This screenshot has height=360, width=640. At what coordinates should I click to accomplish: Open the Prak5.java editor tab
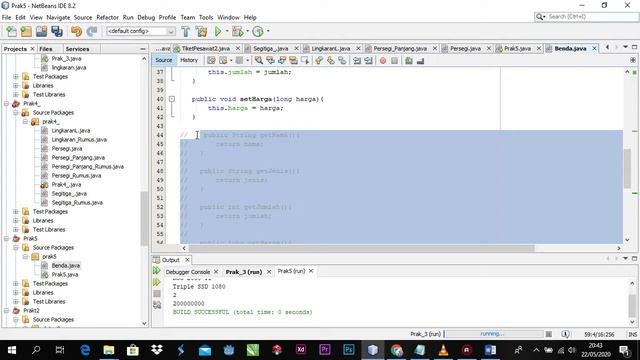pos(517,48)
